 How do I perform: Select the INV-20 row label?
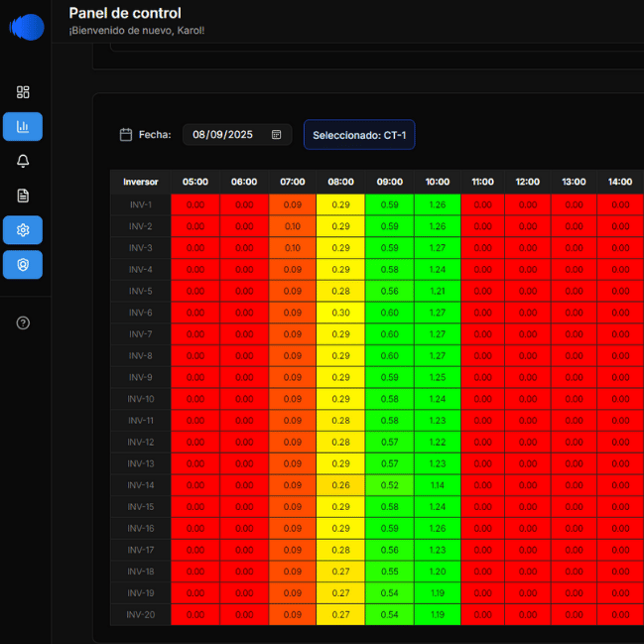coord(141,614)
